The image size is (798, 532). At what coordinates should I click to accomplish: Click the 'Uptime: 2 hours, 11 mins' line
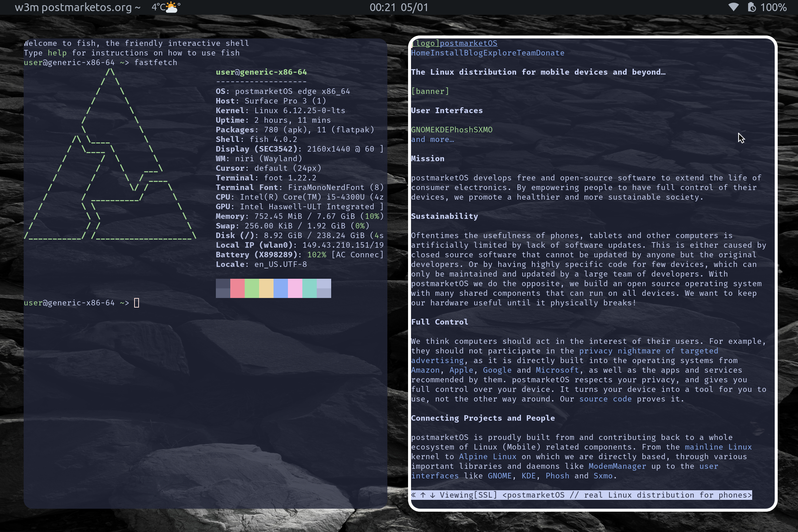pyautogui.click(x=273, y=120)
